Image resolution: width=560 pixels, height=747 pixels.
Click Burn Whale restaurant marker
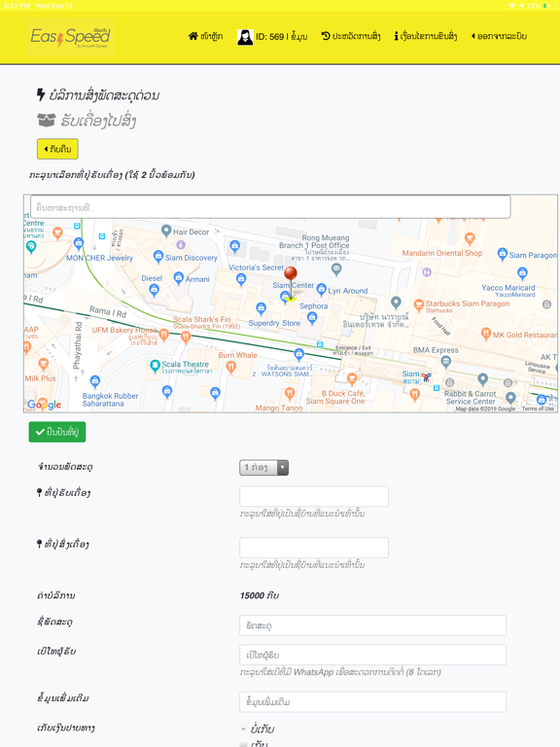[x=231, y=367]
